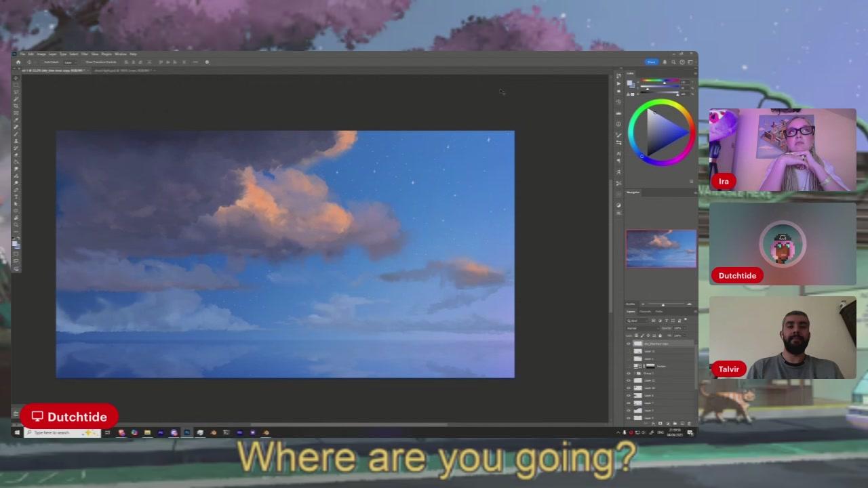Click the foreground color swatch in toolbar

coord(15,243)
